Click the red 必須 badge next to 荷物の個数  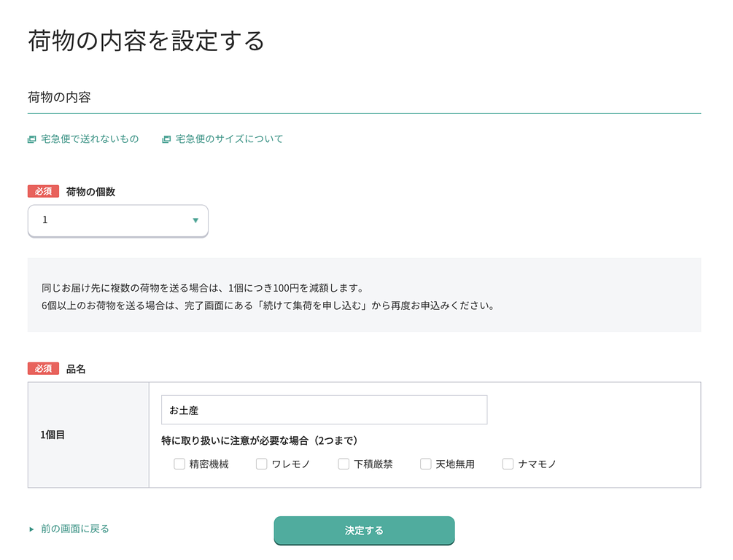(x=42, y=190)
